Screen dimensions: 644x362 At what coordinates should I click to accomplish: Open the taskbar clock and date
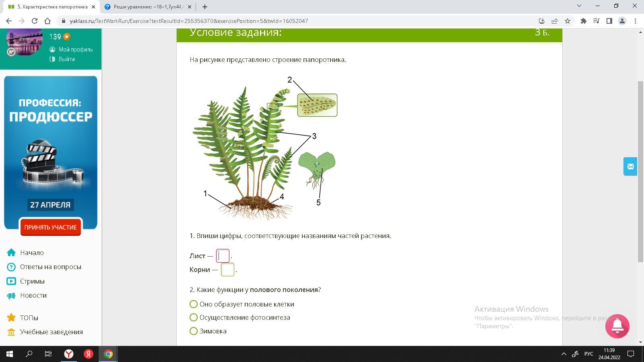tap(609, 354)
